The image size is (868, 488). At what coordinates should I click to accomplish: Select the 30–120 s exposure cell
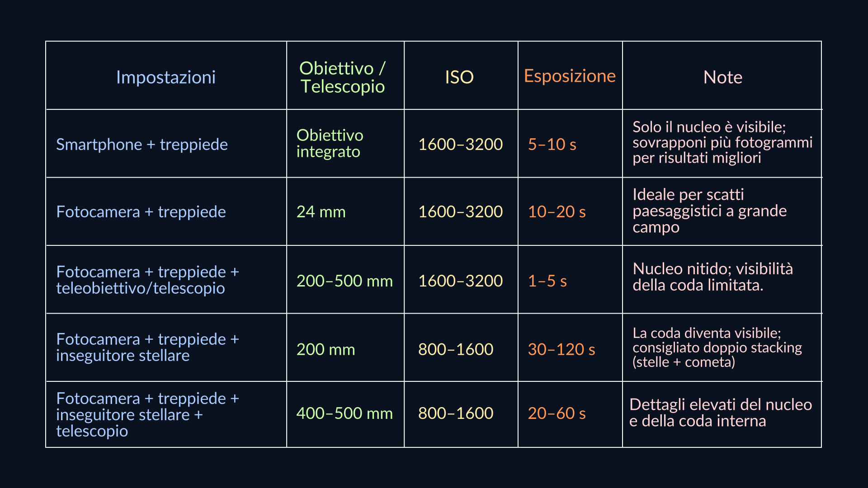561,349
